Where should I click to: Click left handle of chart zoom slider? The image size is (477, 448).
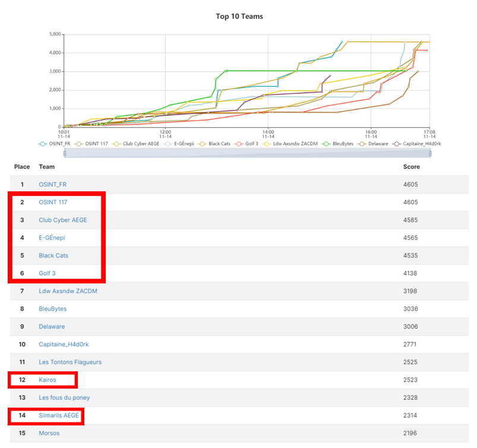pyautogui.click(x=65, y=154)
